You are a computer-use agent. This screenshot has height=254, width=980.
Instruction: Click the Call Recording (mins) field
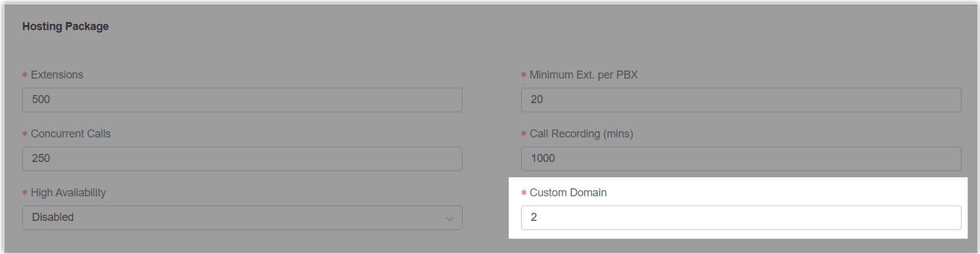pyautogui.click(x=741, y=158)
